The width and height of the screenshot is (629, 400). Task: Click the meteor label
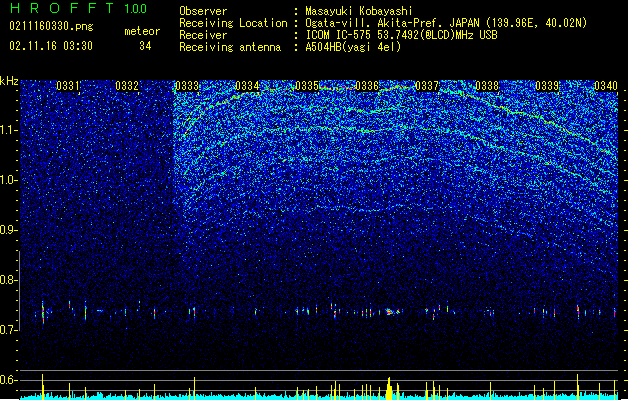pyautogui.click(x=142, y=31)
